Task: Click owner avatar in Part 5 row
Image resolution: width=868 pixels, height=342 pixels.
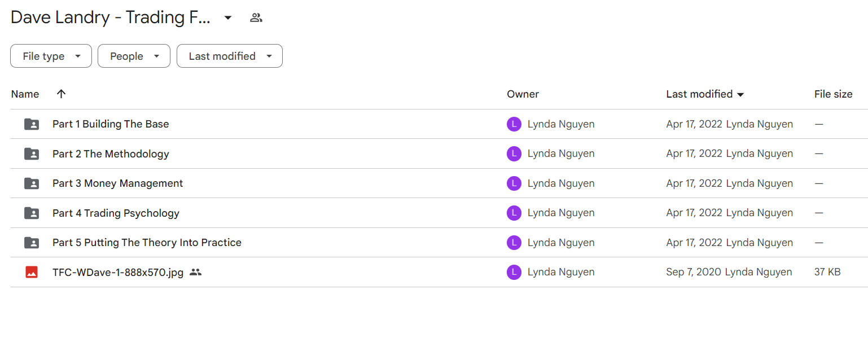Action: click(x=514, y=243)
